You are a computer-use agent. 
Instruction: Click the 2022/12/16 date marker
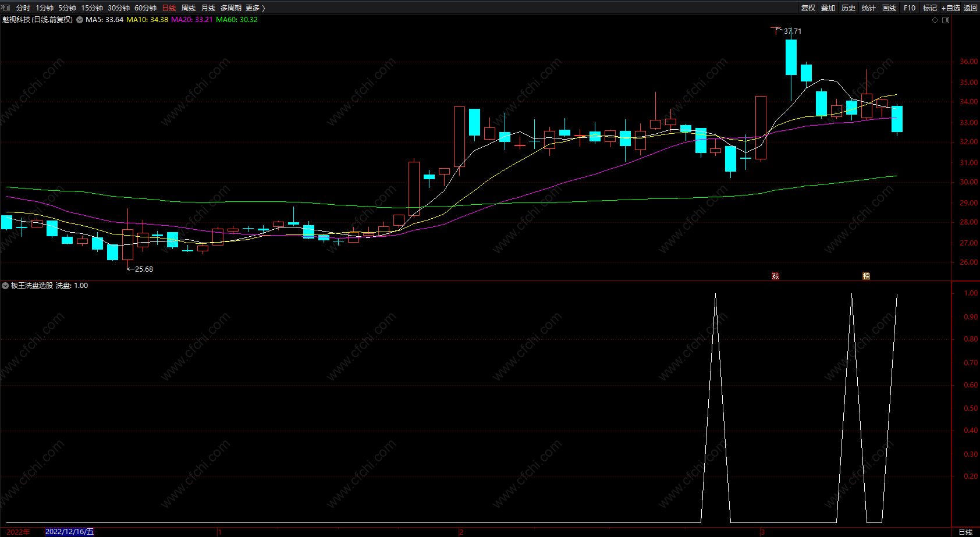click(69, 532)
